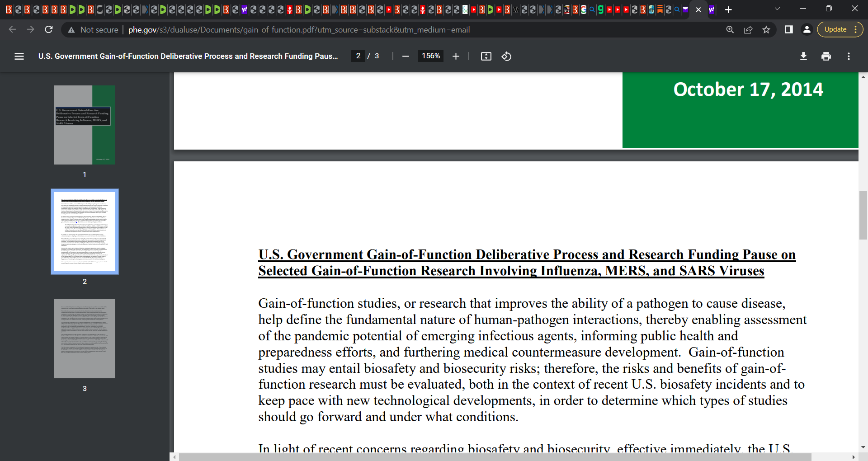Click the document heading about Gain-of-Function
868x461 pixels.
[527, 263]
